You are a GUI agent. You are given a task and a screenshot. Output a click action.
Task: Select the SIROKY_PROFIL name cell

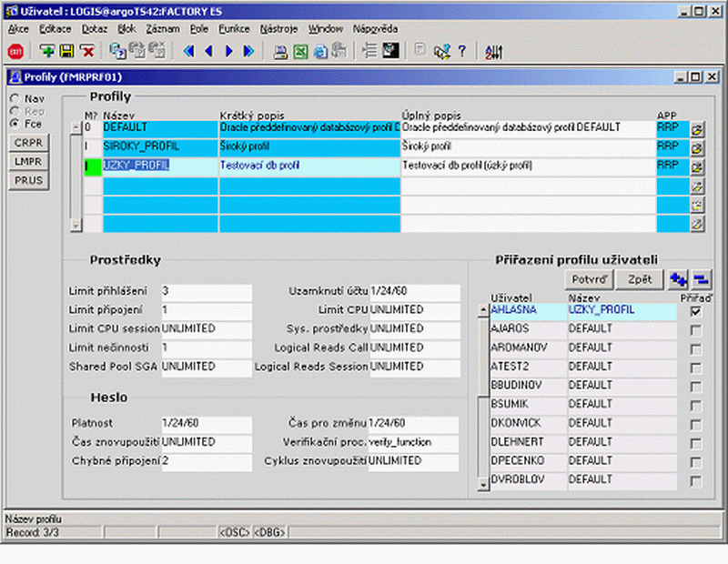pyautogui.click(x=160, y=147)
